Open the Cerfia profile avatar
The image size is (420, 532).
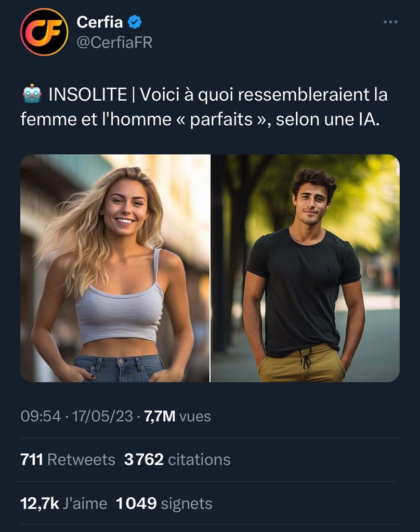click(44, 32)
